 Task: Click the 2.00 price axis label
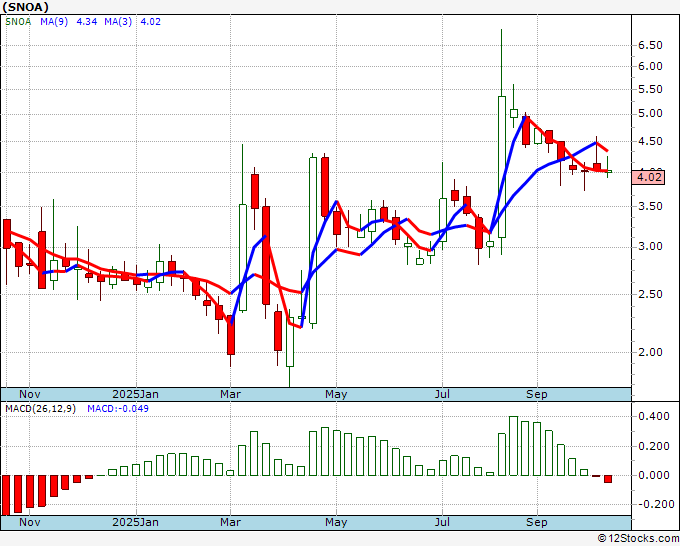pyautogui.click(x=650, y=352)
